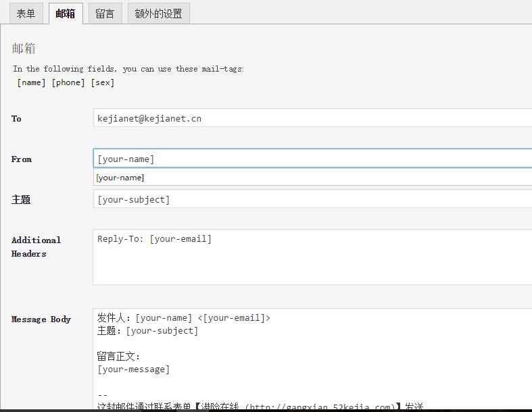Select the 邮箱 tab
Screen dimensions: 532x412
click(x=66, y=14)
